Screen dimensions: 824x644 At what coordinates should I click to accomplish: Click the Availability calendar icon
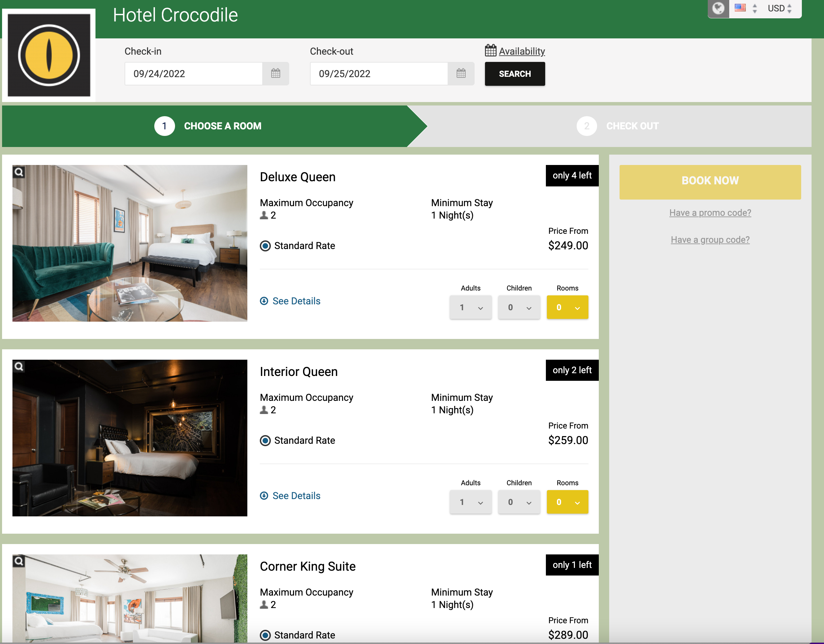[491, 50]
